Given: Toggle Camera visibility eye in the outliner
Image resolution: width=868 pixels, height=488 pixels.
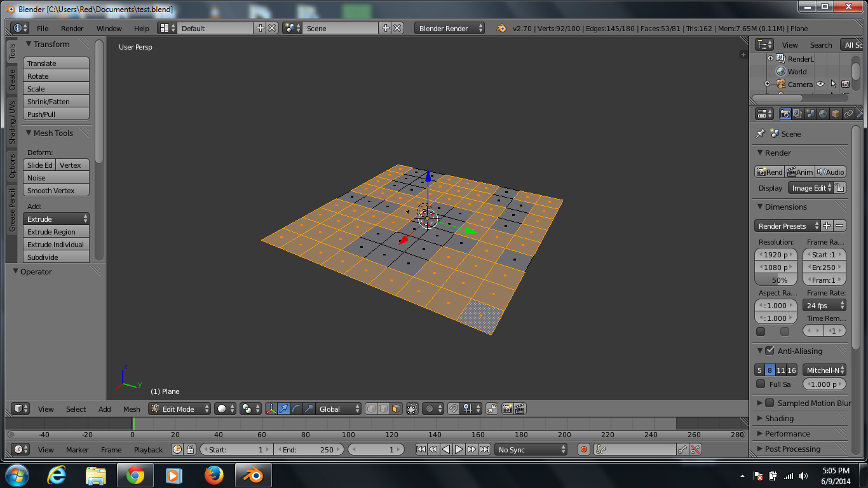Looking at the screenshot, I should pos(820,84).
